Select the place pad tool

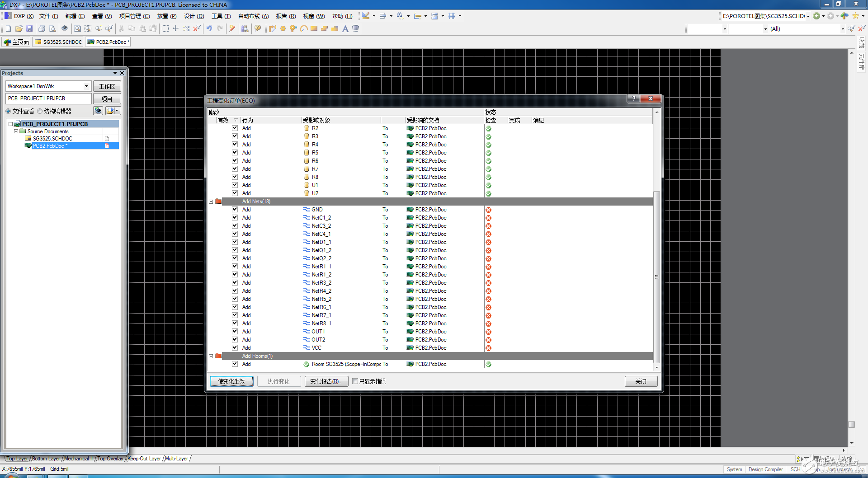click(x=283, y=28)
